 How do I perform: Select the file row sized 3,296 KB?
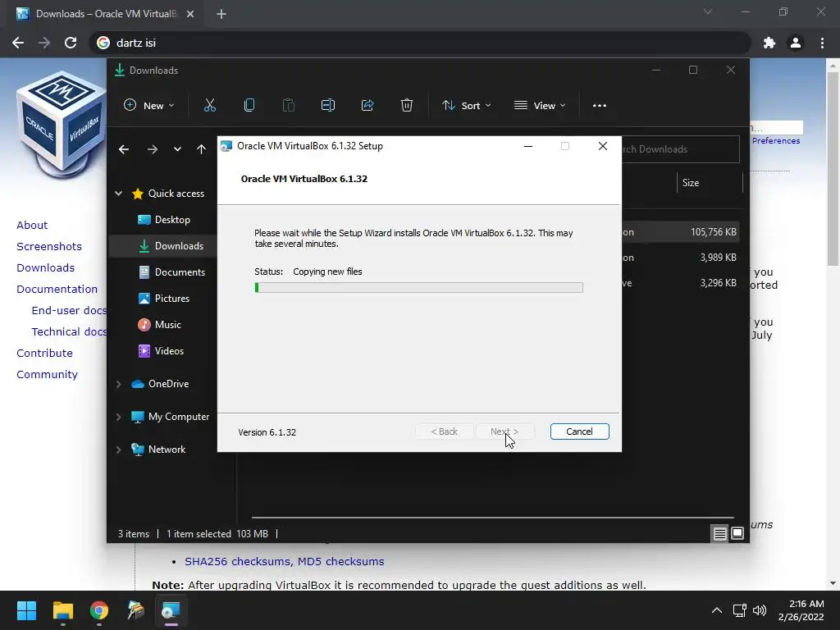point(680,283)
